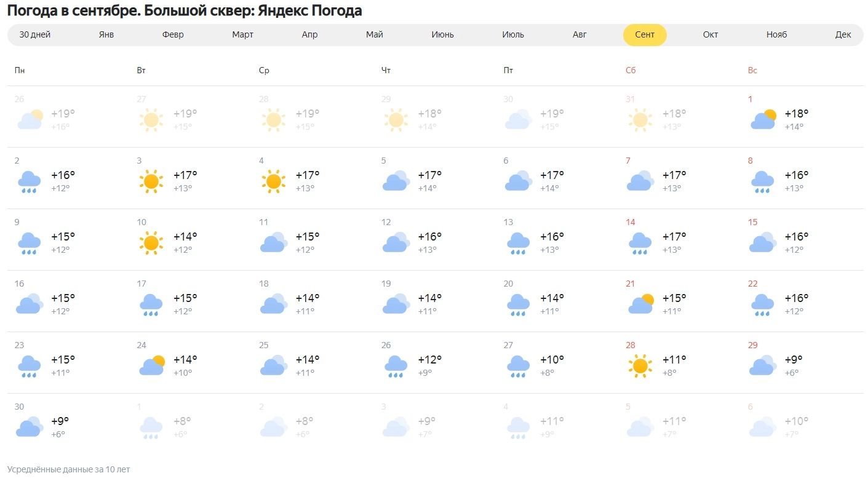868x489 pixels.
Task: Click the sun icon on September 28
Action: tap(640, 366)
